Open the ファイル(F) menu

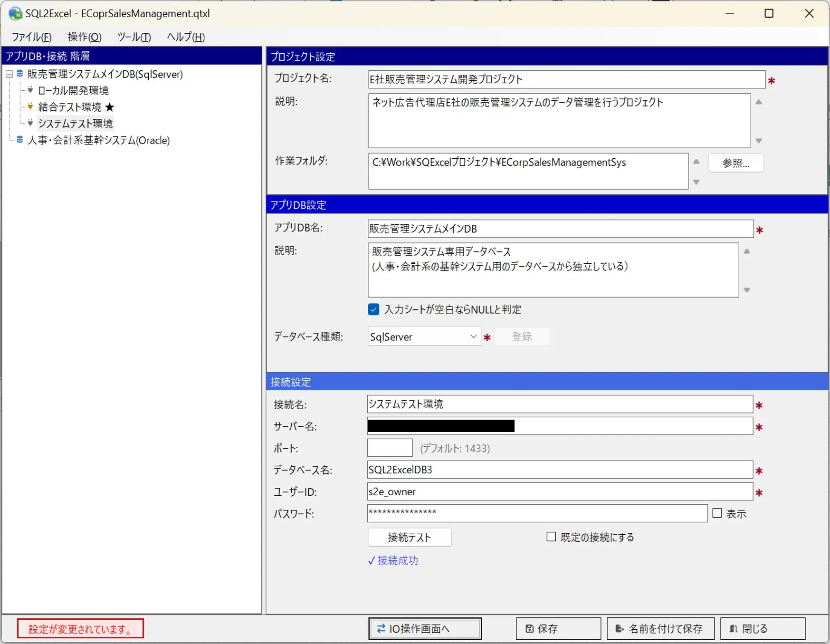point(31,37)
